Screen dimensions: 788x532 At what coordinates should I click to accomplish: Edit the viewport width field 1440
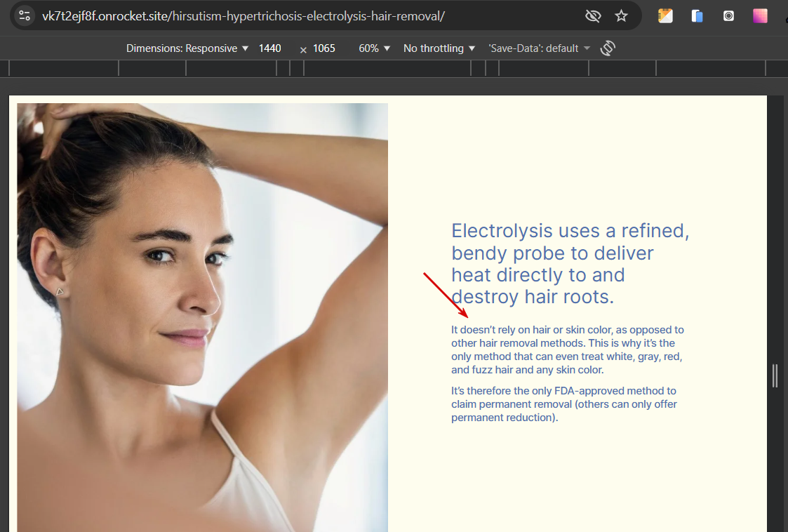[x=270, y=48]
